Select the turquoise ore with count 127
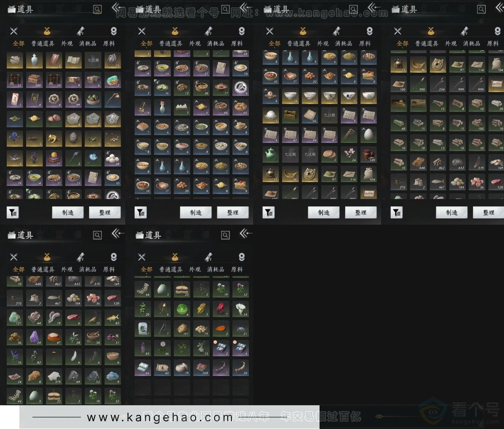Viewport: 504px width, 429px height. [15, 318]
